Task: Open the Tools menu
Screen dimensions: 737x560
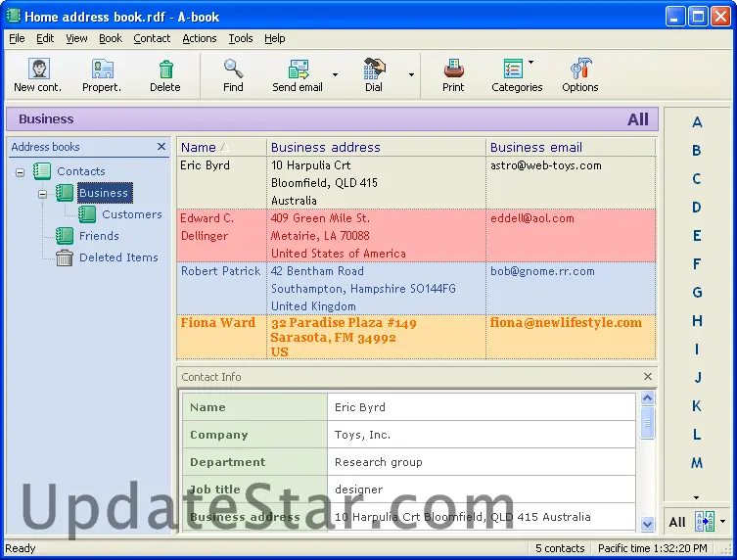Action: (241, 38)
